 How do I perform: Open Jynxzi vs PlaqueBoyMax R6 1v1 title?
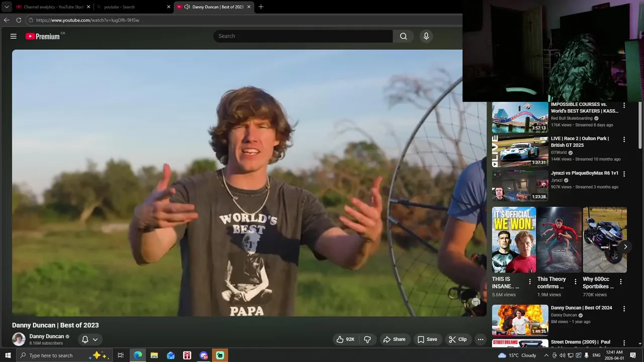click(585, 173)
